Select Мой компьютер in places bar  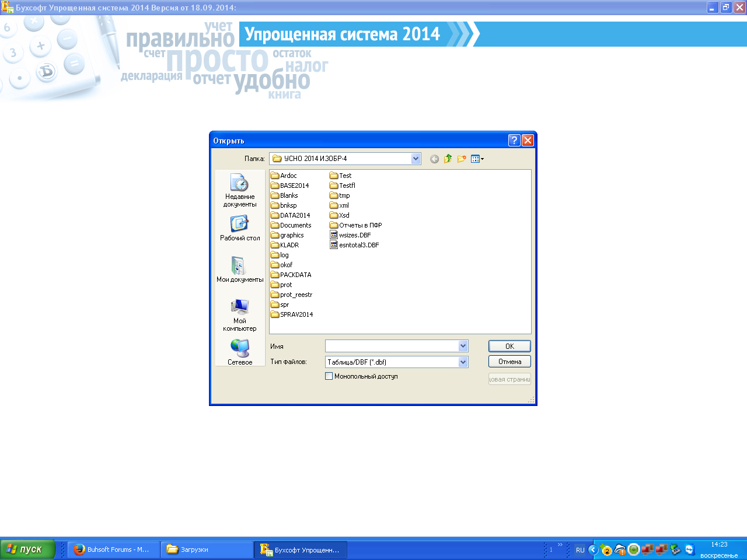(240, 315)
